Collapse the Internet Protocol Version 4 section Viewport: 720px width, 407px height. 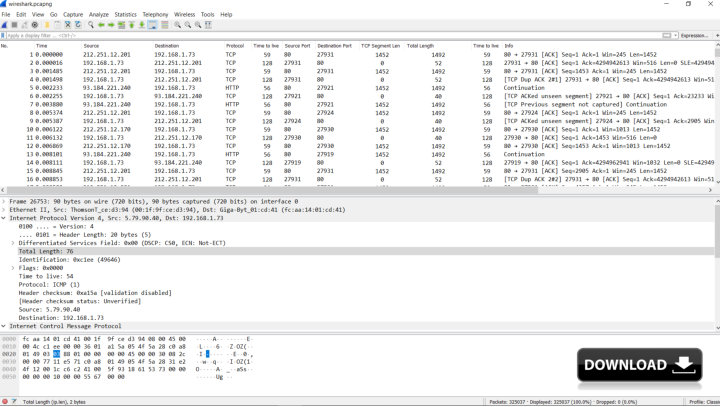(x=4, y=218)
